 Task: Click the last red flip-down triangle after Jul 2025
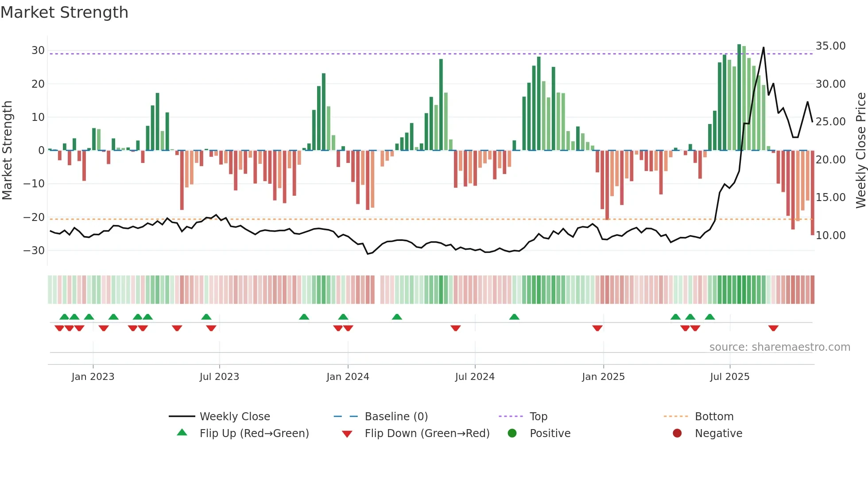tap(773, 328)
